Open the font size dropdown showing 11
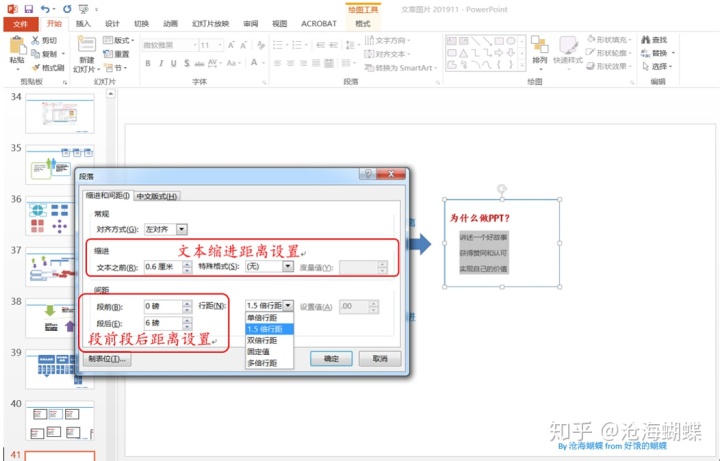720x461 pixels. click(220, 45)
